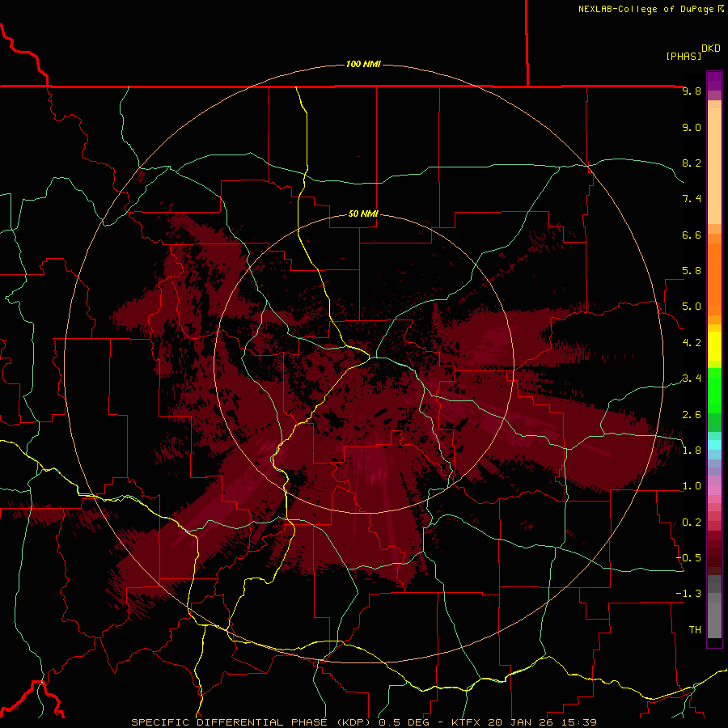Click the 6.6 value on color scale

tap(692, 235)
